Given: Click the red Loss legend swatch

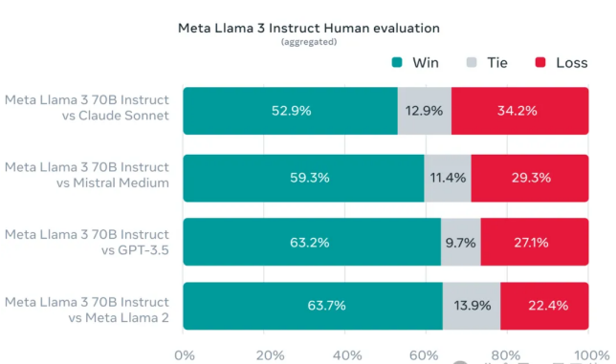Looking at the screenshot, I should (x=540, y=62).
